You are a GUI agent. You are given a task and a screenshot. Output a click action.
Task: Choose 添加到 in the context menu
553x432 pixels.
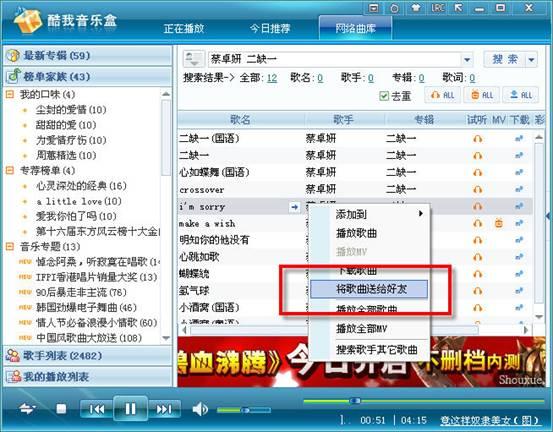pyautogui.click(x=369, y=214)
